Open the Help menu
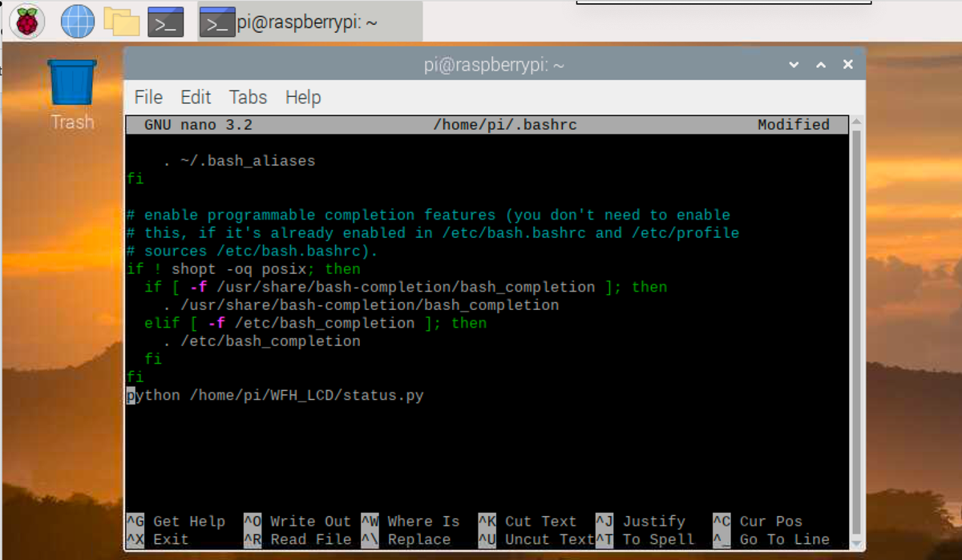 [303, 97]
